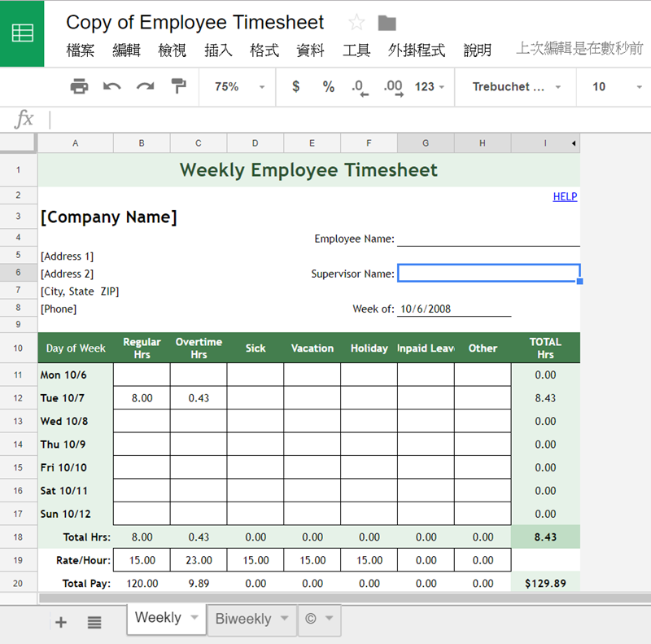
Task: Open the font size 10 dropdown
Action: click(617, 86)
